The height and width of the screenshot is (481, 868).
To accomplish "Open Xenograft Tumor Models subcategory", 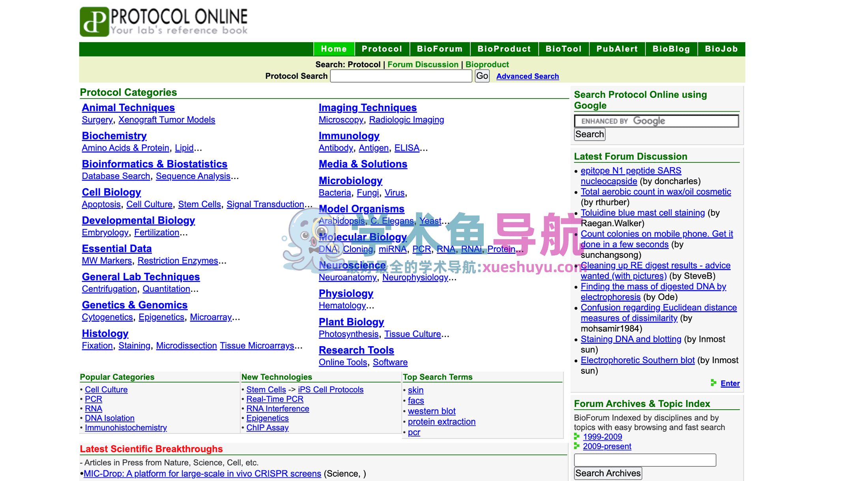I will 166,120.
